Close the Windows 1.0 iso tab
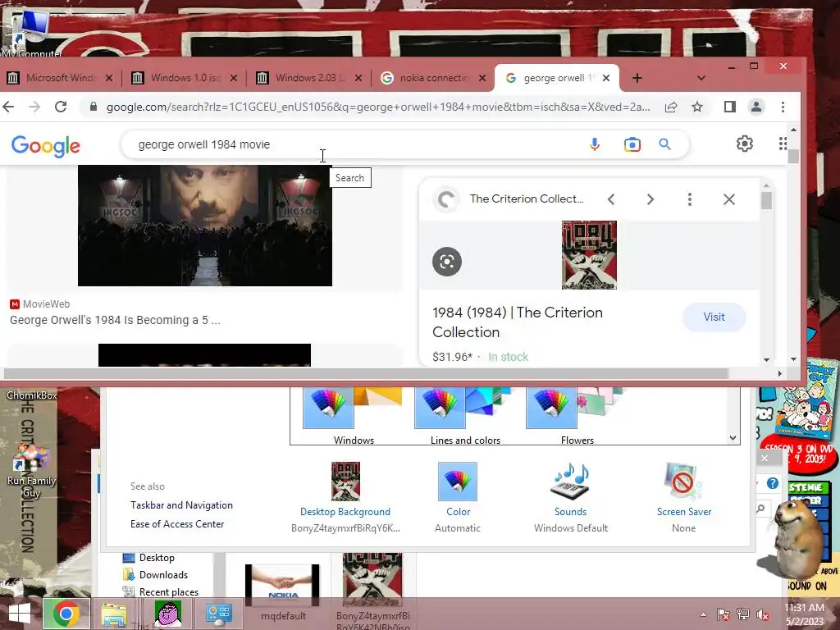The width and height of the screenshot is (840, 630). point(234,78)
